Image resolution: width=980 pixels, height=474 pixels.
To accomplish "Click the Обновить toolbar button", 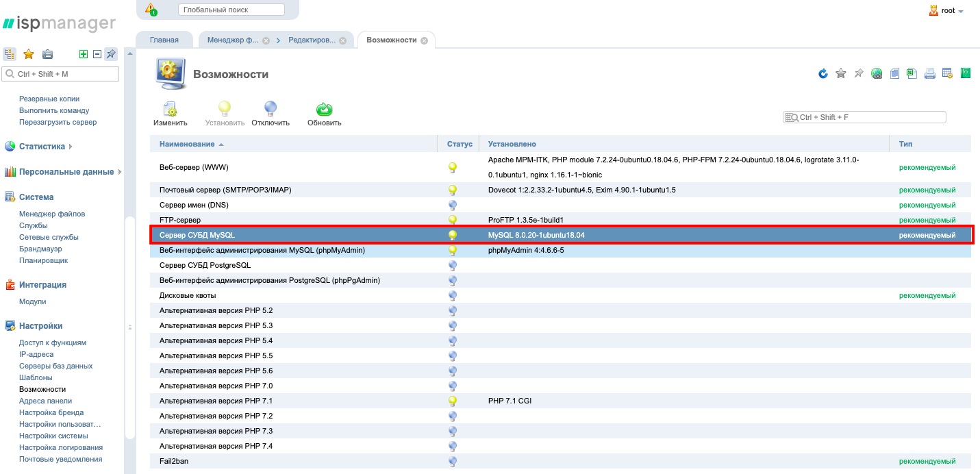I will pos(325,114).
